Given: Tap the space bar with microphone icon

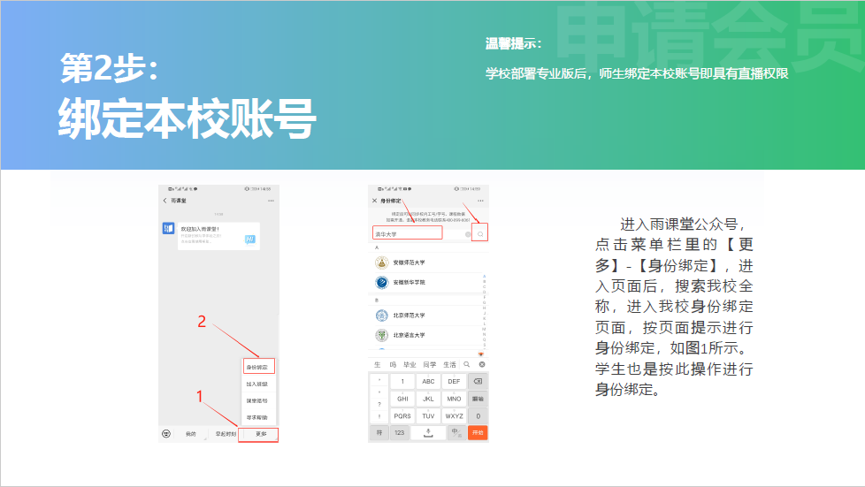Looking at the screenshot, I should (428, 433).
